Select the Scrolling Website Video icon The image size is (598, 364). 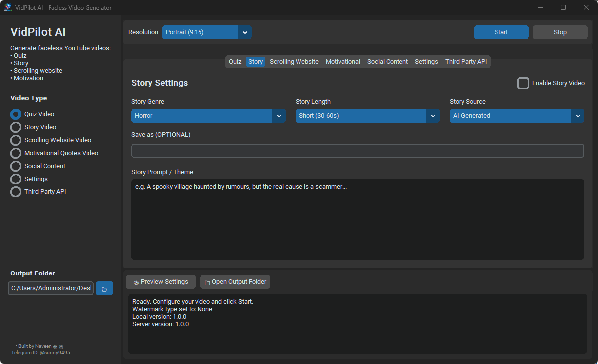[15, 140]
